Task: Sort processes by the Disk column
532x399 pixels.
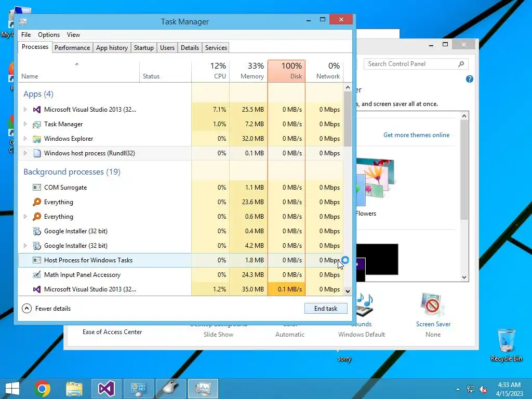Action: [x=287, y=71]
